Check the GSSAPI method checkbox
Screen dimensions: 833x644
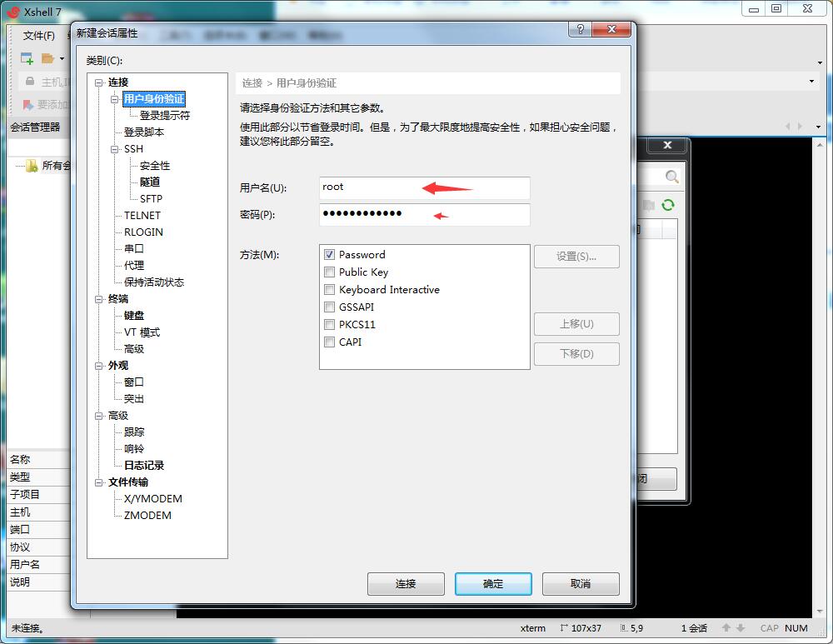(329, 307)
